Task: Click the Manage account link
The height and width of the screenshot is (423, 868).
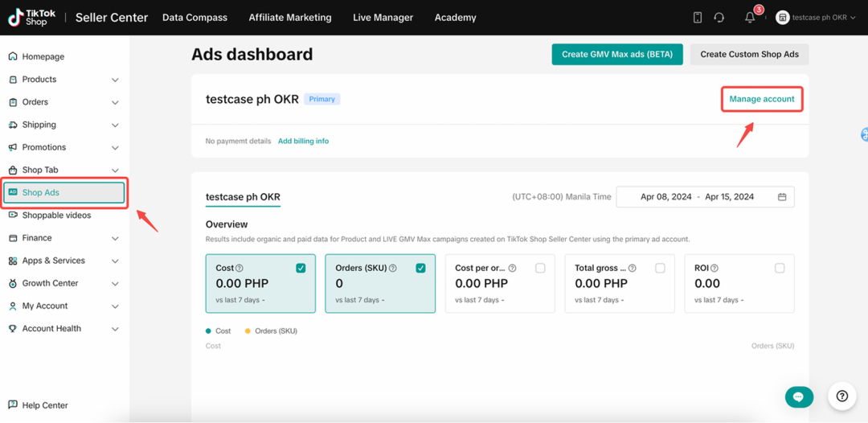Action: (762, 99)
